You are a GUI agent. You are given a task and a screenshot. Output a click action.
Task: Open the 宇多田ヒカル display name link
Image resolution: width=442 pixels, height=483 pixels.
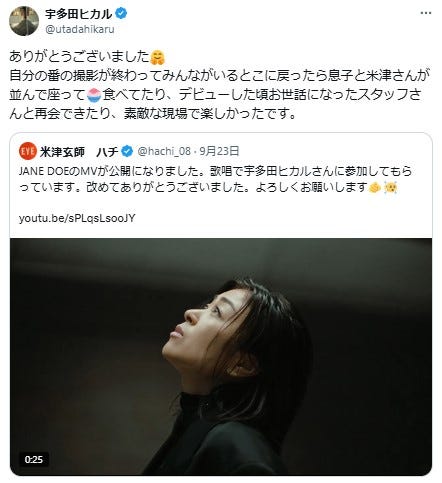click(79, 14)
